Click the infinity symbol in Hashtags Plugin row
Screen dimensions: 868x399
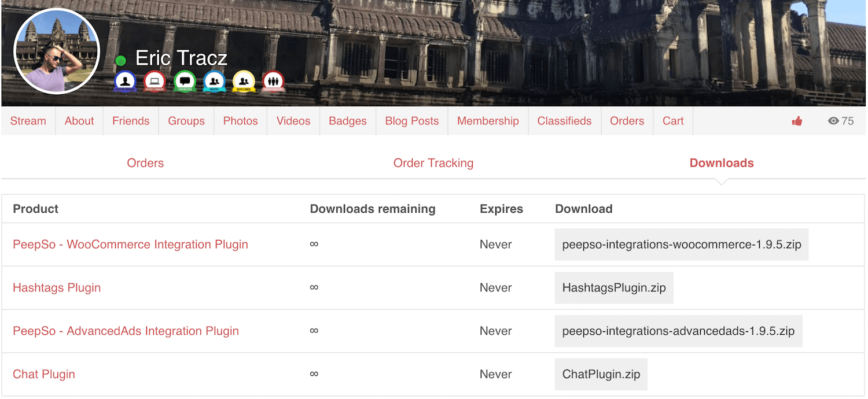tap(314, 287)
